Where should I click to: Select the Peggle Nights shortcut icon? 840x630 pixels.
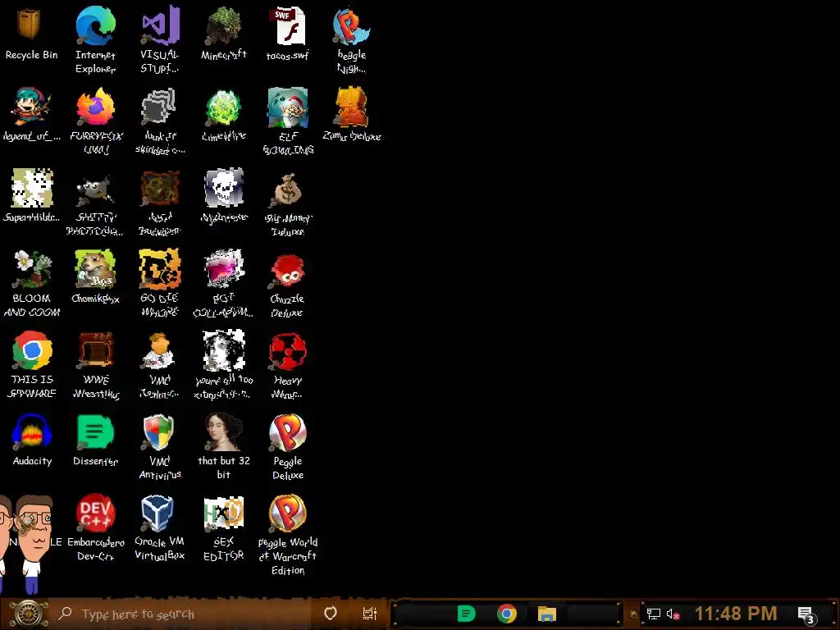(351, 25)
